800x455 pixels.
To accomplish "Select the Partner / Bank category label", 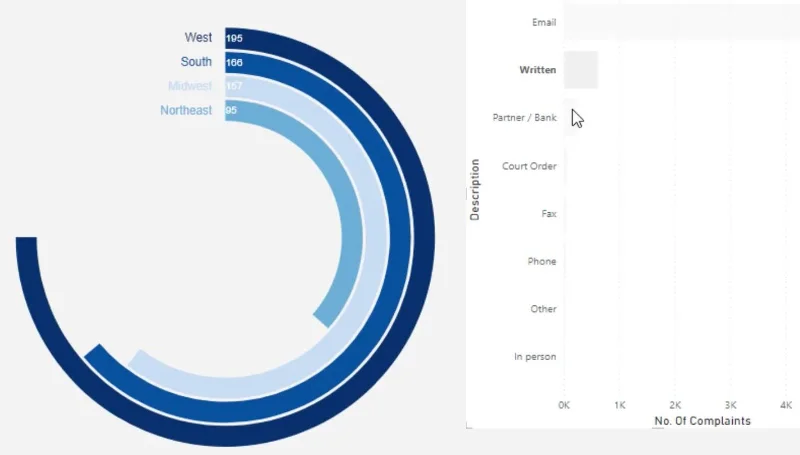I will click(x=524, y=118).
